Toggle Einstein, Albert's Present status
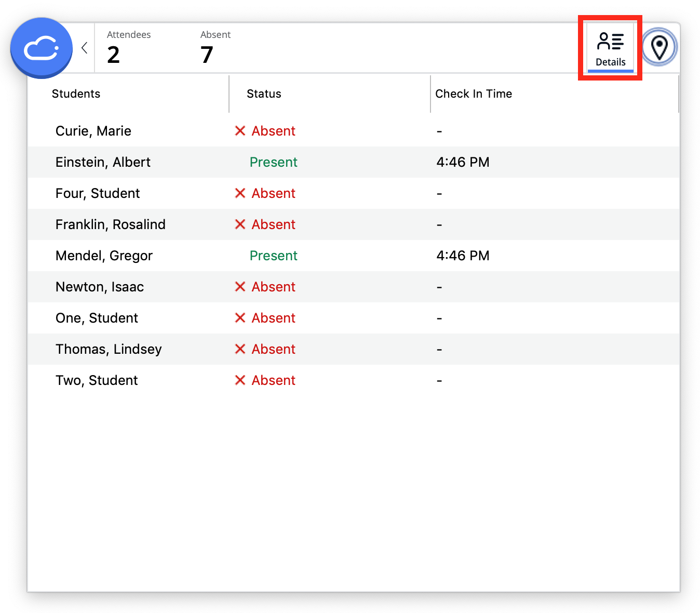700x613 pixels. click(273, 162)
